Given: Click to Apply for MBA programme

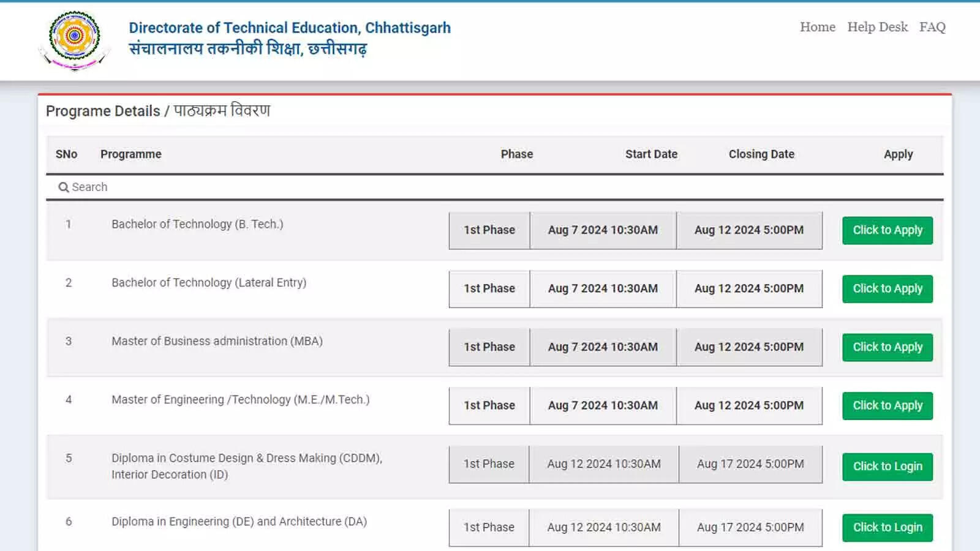Looking at the screenshot, I should click(x=887, y=347).
